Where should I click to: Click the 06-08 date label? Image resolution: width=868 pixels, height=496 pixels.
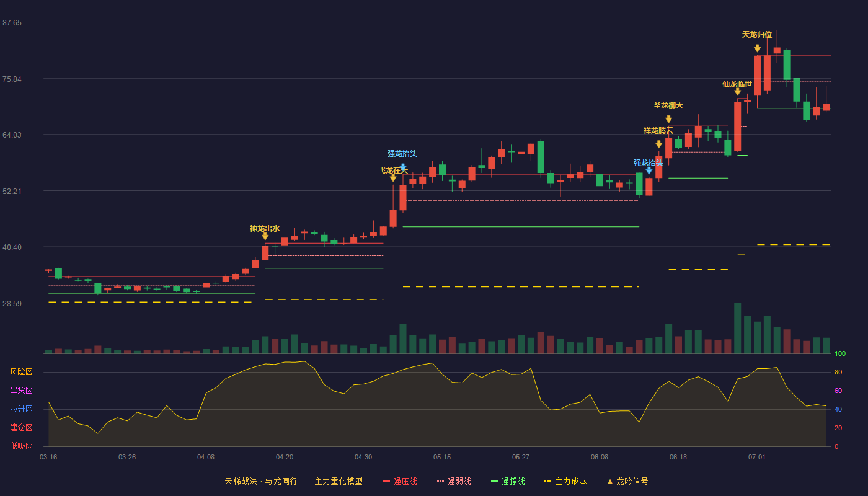[600, 457]
